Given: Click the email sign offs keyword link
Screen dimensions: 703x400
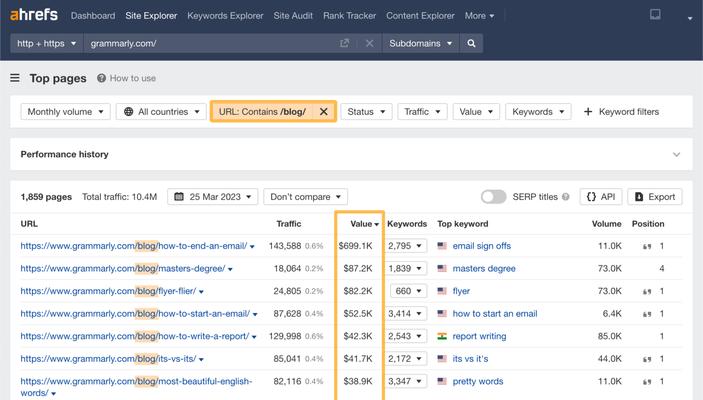Looking at the screenshot, I should click(482, 246).
